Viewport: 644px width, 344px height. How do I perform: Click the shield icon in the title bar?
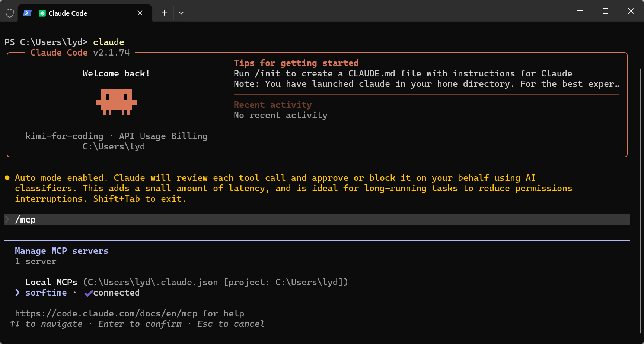click(10, 13)
